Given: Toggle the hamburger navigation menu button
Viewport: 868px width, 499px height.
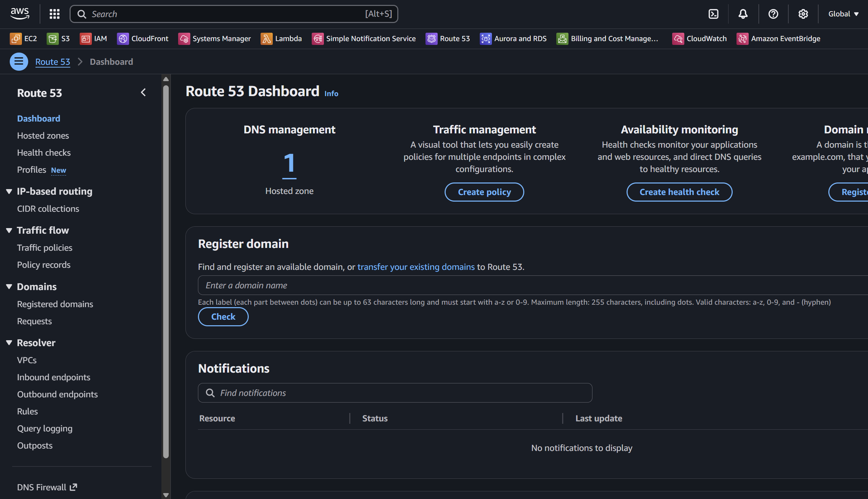Looking at the screenshot, I should click(x=19, y=62).
